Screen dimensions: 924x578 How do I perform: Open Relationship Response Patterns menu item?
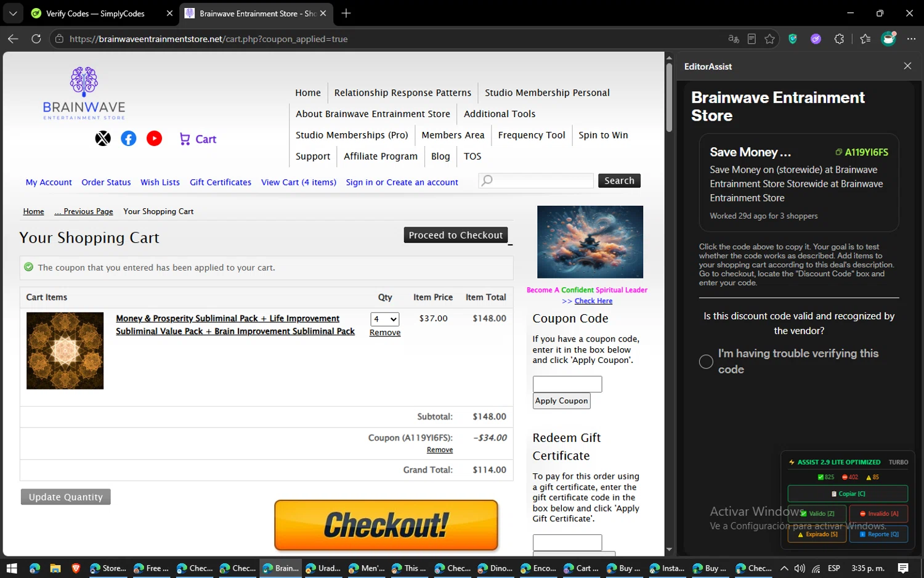tap(403, 92)
